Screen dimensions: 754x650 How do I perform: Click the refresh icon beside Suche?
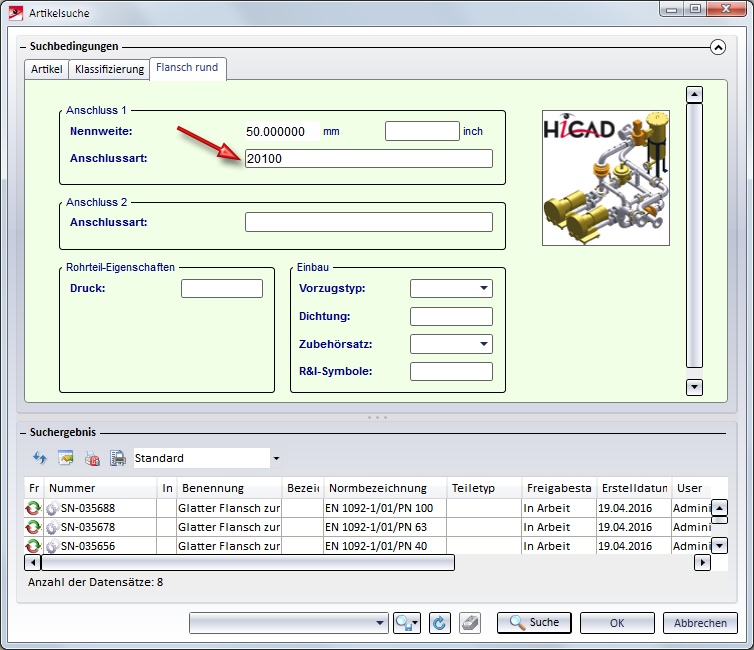(439, 623)
